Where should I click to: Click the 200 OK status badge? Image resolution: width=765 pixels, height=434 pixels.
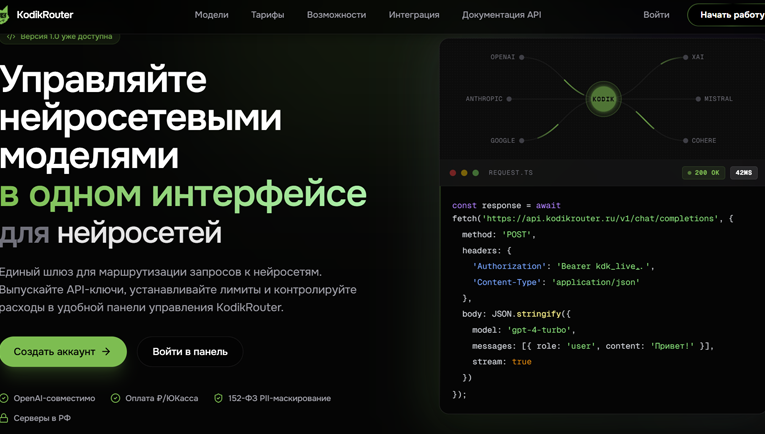(x=703, y=173)
